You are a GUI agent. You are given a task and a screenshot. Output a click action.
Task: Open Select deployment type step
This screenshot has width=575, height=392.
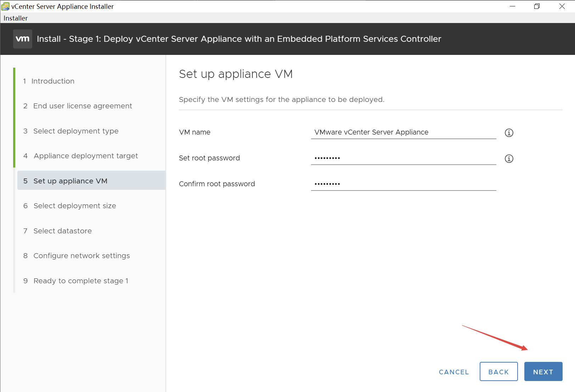coord(71,131)
